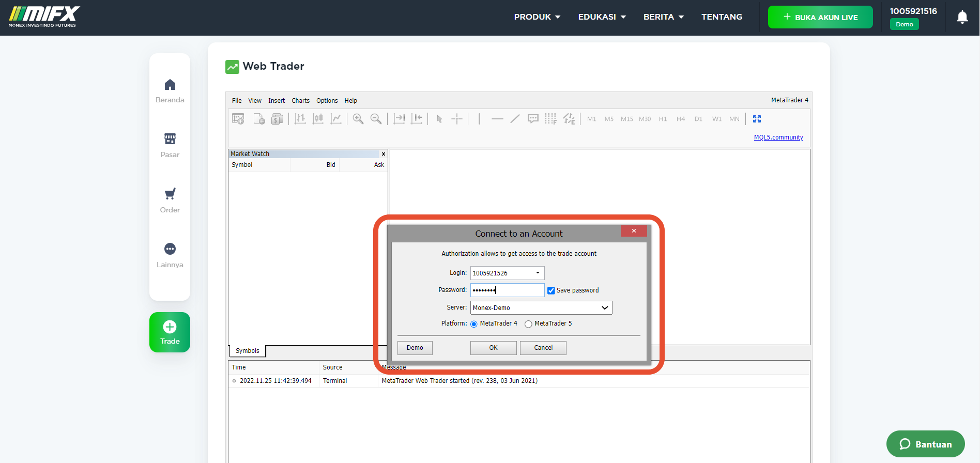Click the MIFX logo
Image resolution: width=980 pixels, height=463 pixels.
pos(44,17)
